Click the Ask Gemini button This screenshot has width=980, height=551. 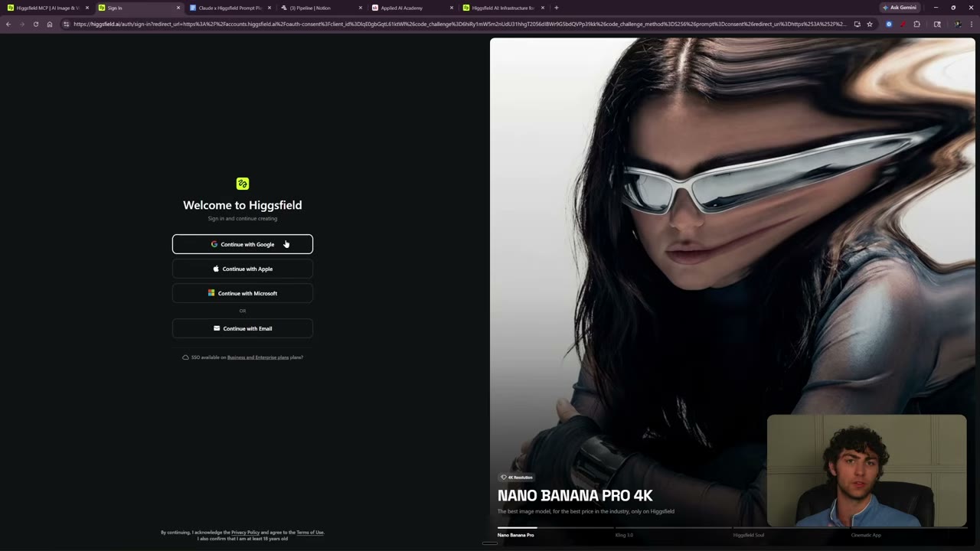tap(899, 8)
